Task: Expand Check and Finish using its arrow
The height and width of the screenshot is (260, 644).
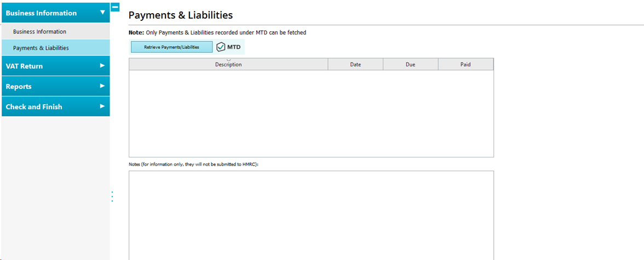Action: (x=102, y=106)
